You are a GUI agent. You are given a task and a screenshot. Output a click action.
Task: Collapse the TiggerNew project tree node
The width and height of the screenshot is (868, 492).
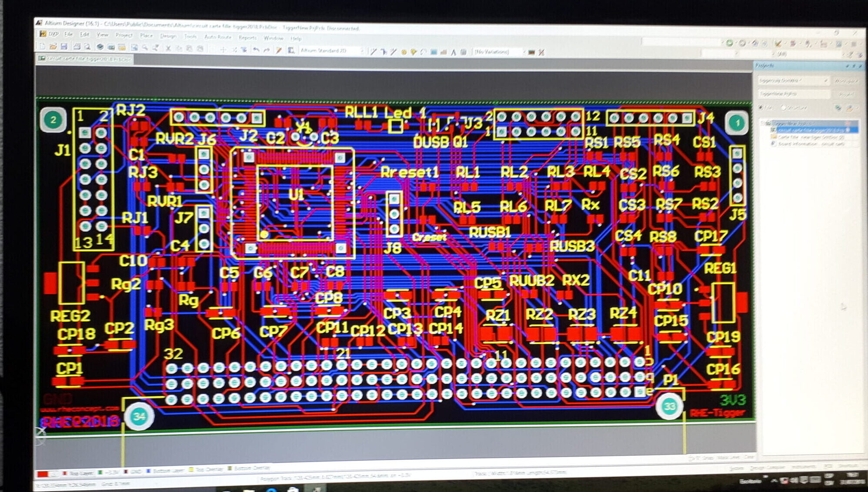point(762,122)
